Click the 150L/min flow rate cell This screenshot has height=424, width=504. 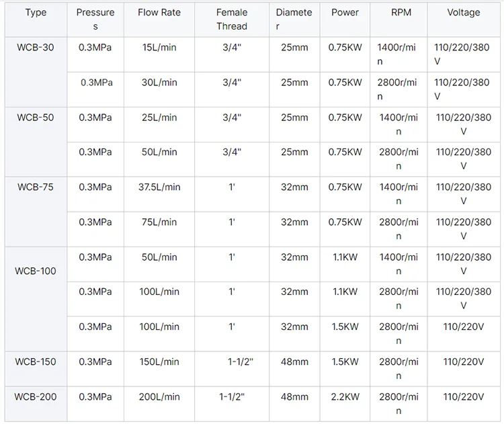pyautogui.click(x=159, y=369)
